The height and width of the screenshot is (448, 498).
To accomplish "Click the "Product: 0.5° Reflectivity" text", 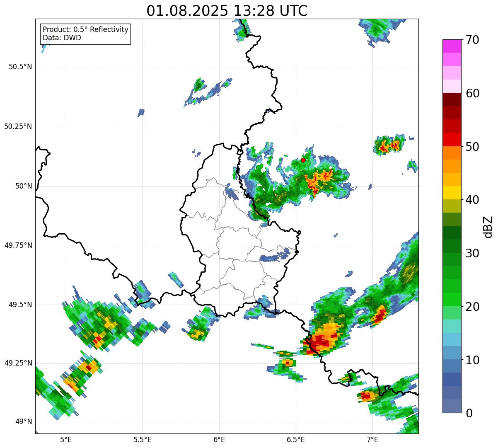I will pos(85,30).
